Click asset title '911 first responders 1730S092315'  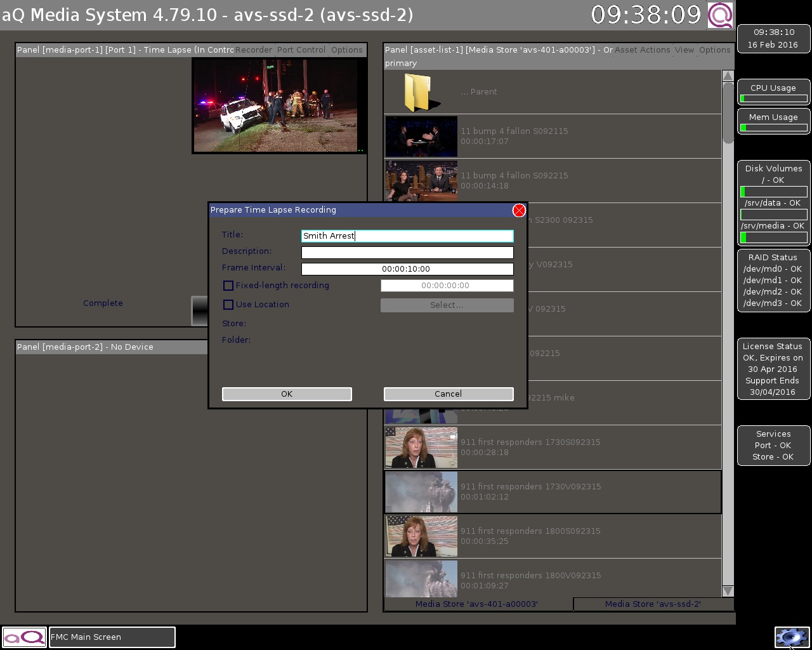530,442
